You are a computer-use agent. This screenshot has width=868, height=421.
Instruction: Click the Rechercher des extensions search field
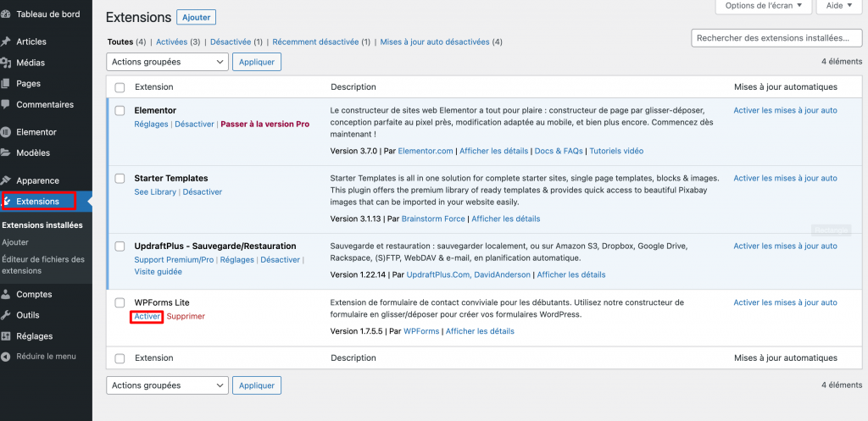pos(776,38)
